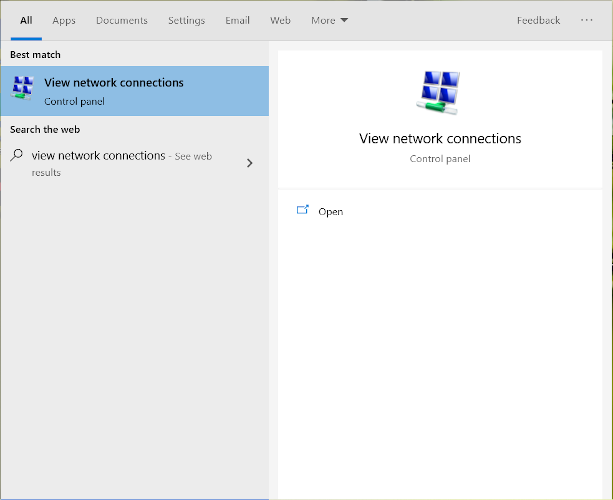
Task: Click the large network connections icon in preview pane
Action: point(440,93)
